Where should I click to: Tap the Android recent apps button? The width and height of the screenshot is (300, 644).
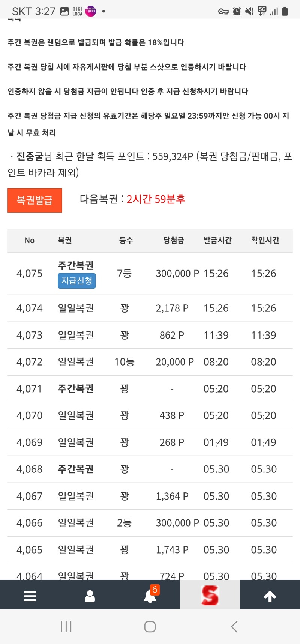point(66,626)
